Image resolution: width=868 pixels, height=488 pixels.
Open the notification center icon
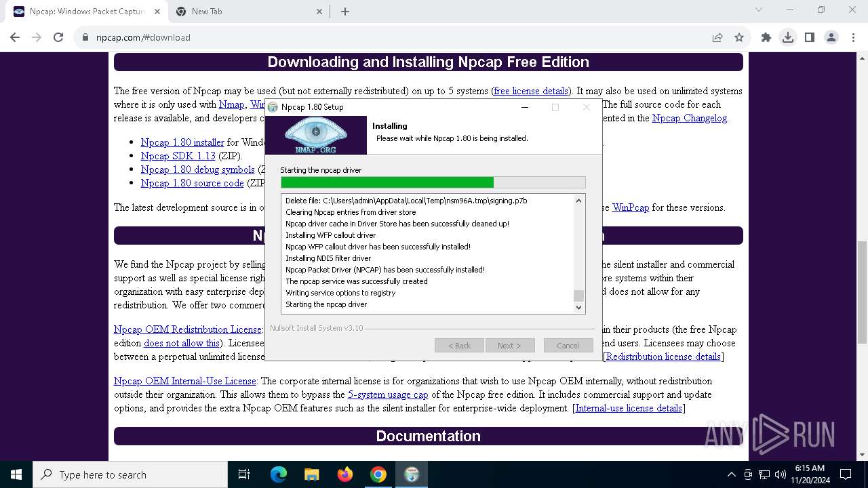pyautogui.click(x=845, y=474)
